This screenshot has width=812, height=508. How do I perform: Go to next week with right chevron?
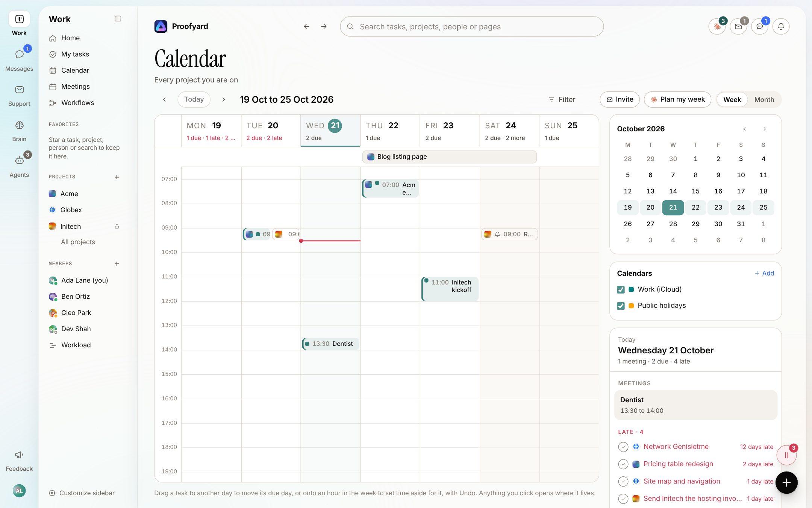pyautogui.click(x=224, y=100)
